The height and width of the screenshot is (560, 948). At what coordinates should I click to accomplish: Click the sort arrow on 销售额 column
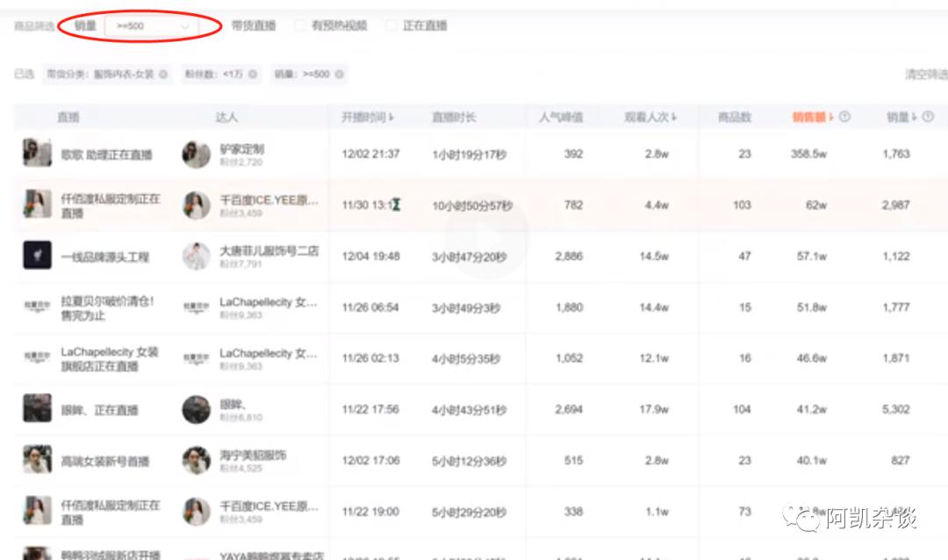[x=832, y=115]
